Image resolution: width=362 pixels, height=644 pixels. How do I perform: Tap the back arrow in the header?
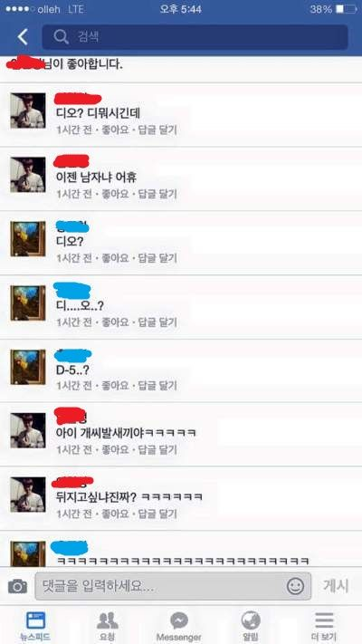click(x=23, y=37)
